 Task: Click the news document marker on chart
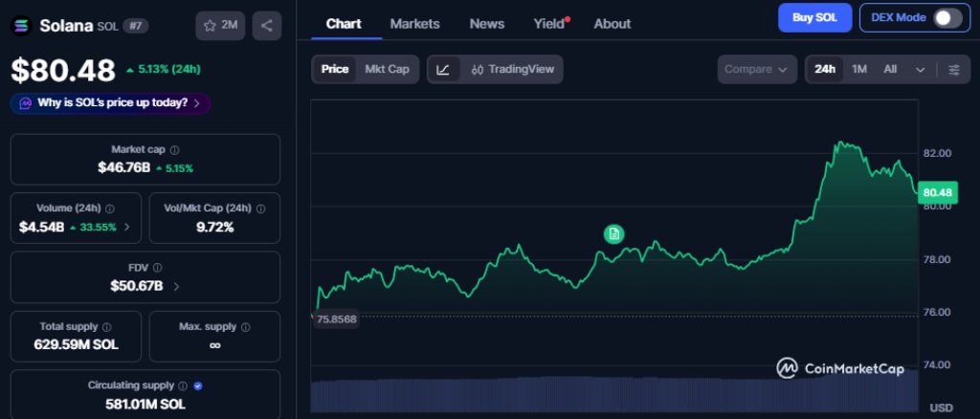[613, 233]
